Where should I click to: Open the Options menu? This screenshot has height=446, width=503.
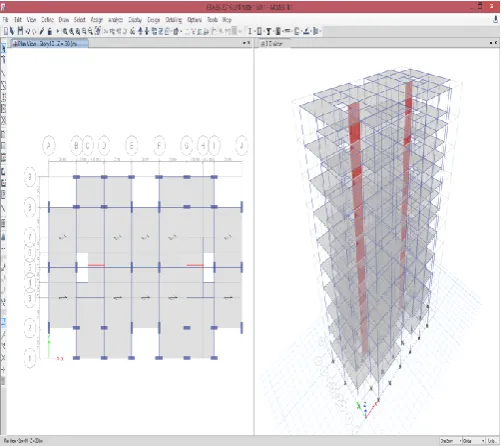pos(194,20)
